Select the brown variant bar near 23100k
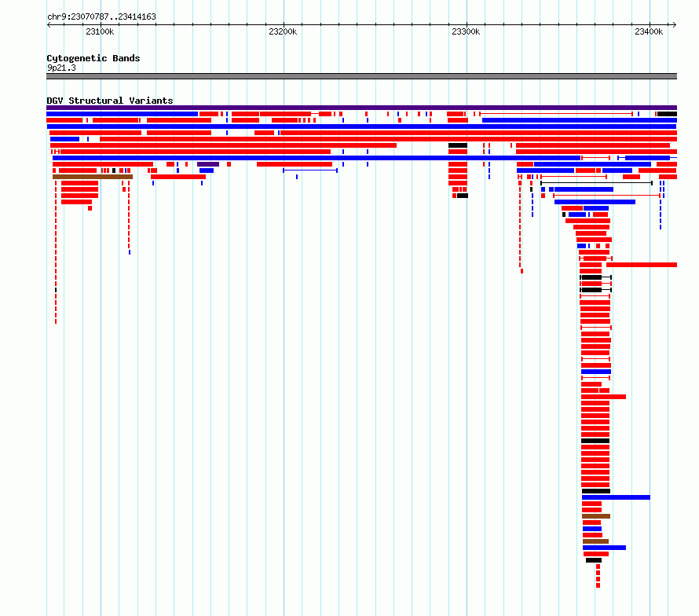 (x=93, y=177)
